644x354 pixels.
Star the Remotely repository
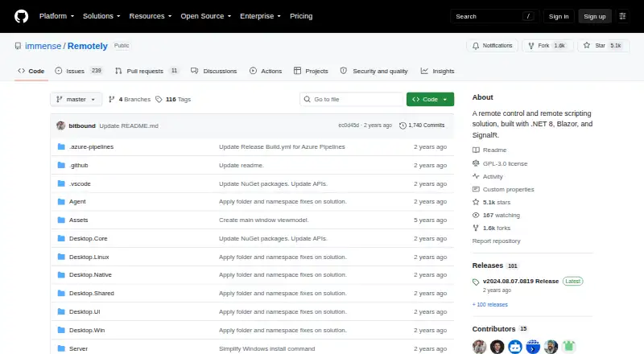tap(603, 46)
